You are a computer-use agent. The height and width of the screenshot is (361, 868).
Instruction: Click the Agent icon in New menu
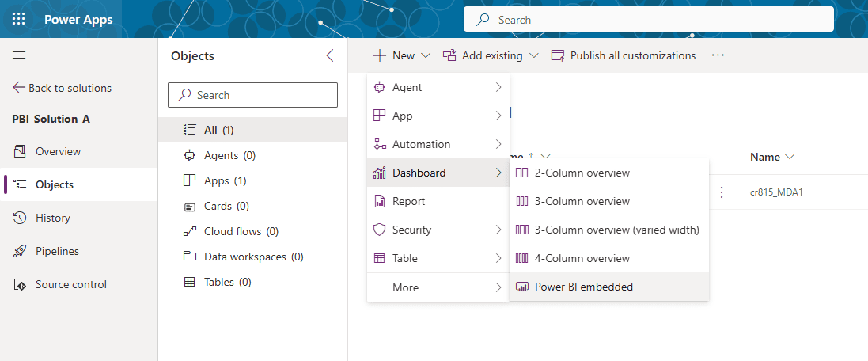(380, 87)
